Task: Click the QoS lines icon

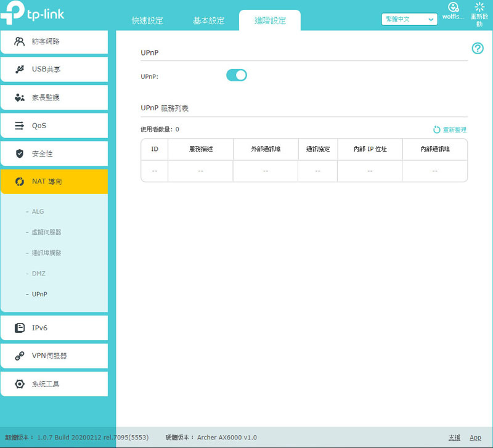Action: 20,126
